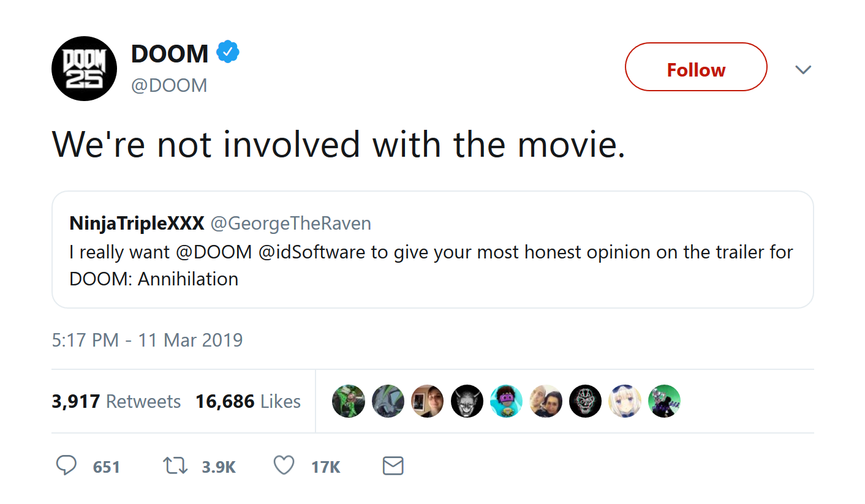Open the tweet options chevron menu
Image resolution: width=865 pixels, height=504 pixels.
pos(803,69)
